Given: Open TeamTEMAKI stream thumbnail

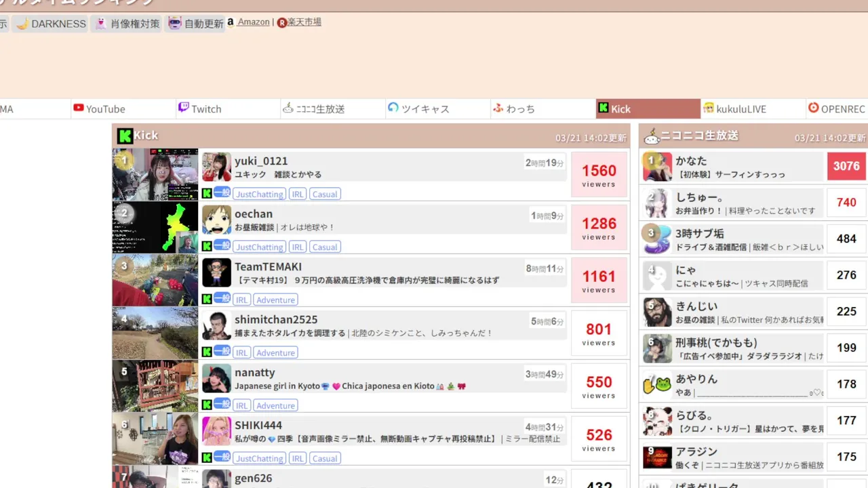Looking at the screenshot, I should tap(155, 281).
